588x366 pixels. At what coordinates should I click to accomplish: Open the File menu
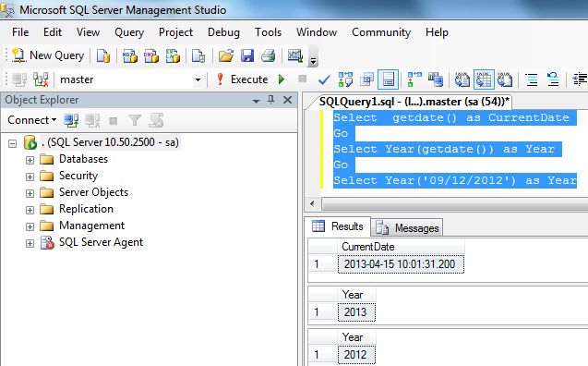click(x=20, y=32)
